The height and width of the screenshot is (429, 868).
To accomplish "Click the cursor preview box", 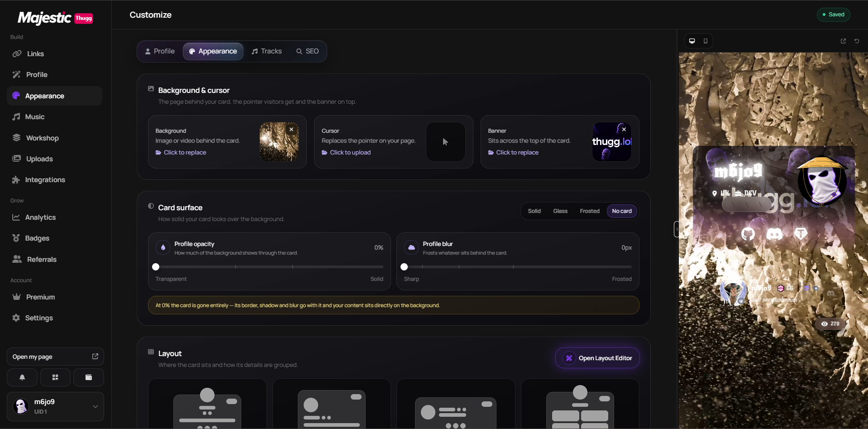I will coord(445,142).
